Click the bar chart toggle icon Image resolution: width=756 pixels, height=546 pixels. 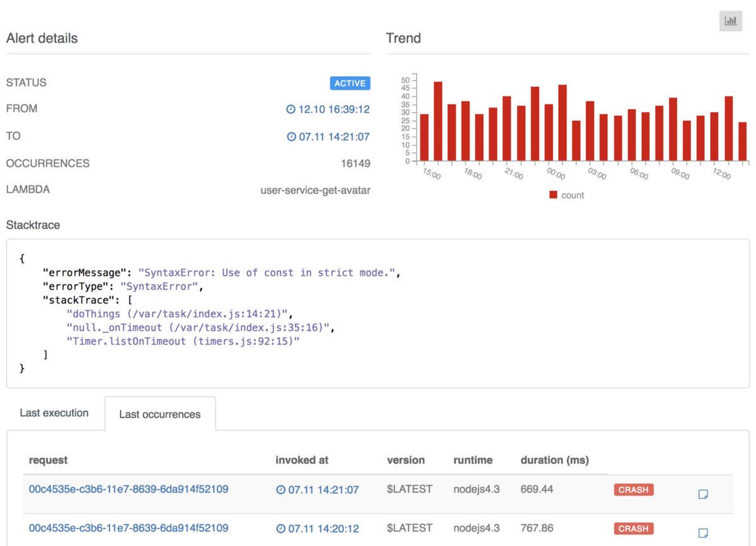(731, 21)
